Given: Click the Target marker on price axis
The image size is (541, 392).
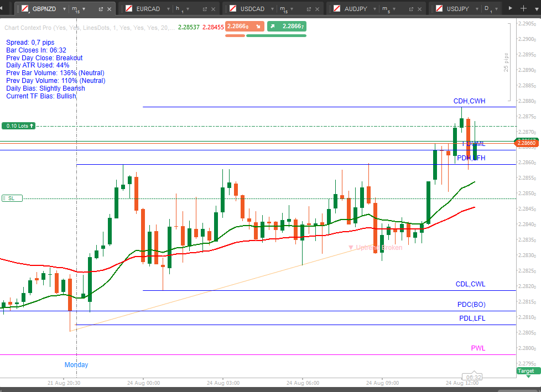Looking at the screenshot, I should click(528, 371).
